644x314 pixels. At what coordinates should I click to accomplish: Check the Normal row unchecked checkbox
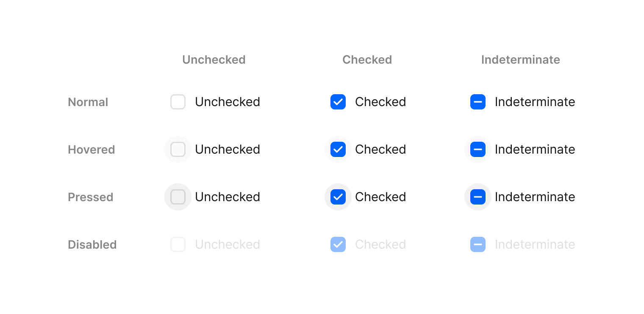coord(178,102)
